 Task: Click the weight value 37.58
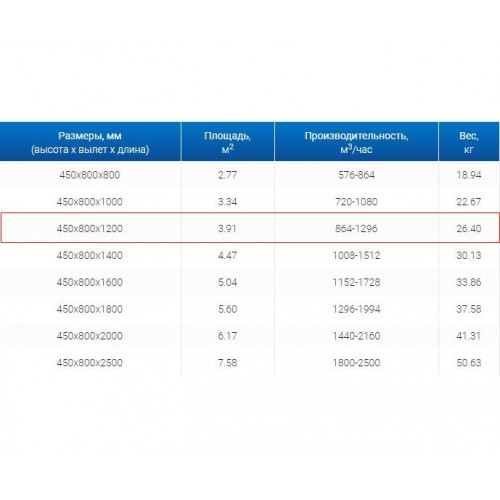click(469, 309)
